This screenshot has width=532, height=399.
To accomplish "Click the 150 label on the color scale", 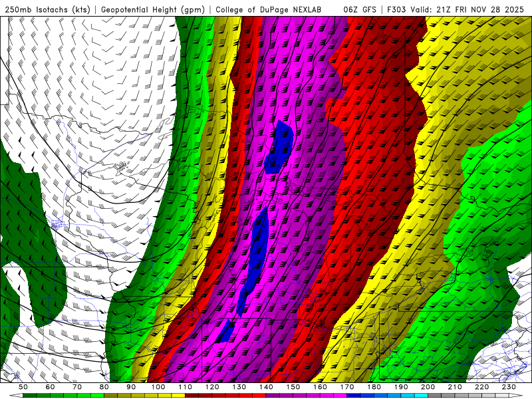I will [293, 387].
